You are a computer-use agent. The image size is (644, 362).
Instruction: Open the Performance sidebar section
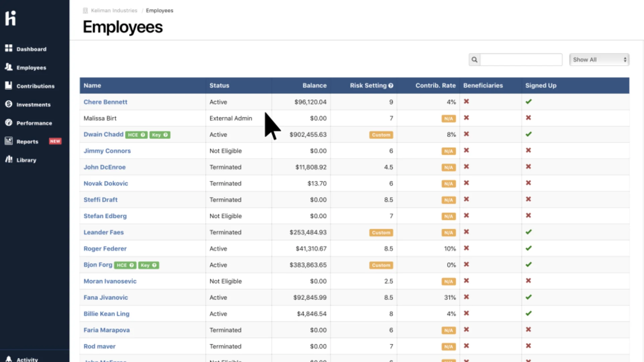[x=29, y=123]
